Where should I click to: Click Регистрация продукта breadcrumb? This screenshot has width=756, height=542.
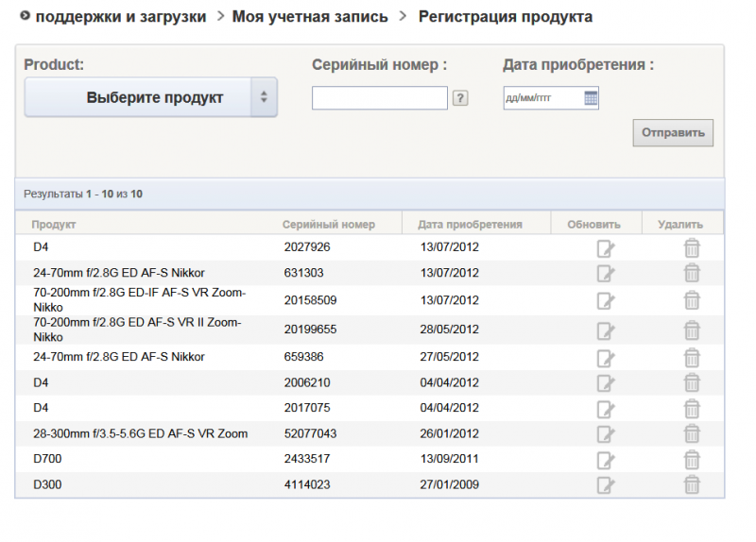pyautogui.click(x=506, y=16)
